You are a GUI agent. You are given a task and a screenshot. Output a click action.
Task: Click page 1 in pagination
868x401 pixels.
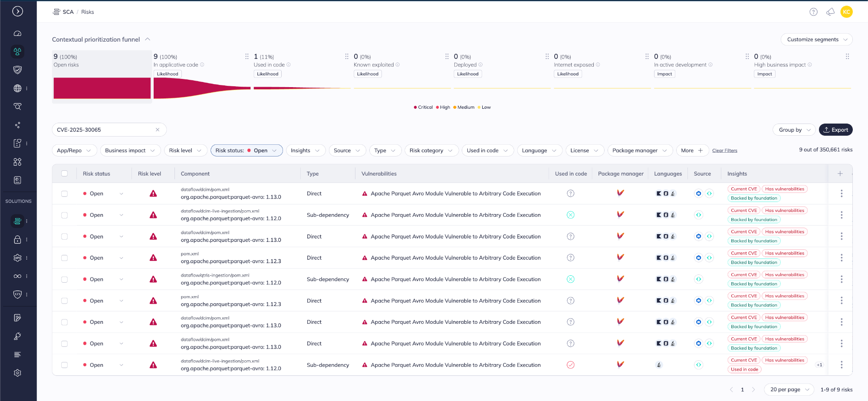coord(742,389)
